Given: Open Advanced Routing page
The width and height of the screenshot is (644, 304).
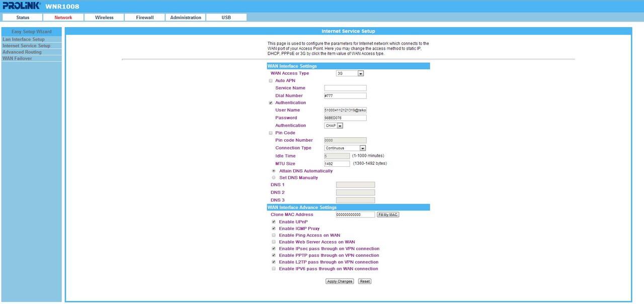Looking at the screenshot, I should tap(22, 52).
